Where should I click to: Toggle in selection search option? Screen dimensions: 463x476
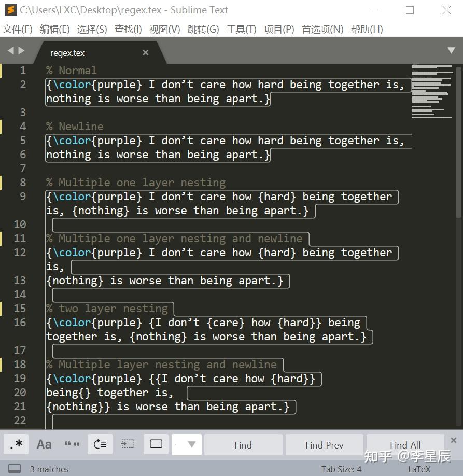128,444
